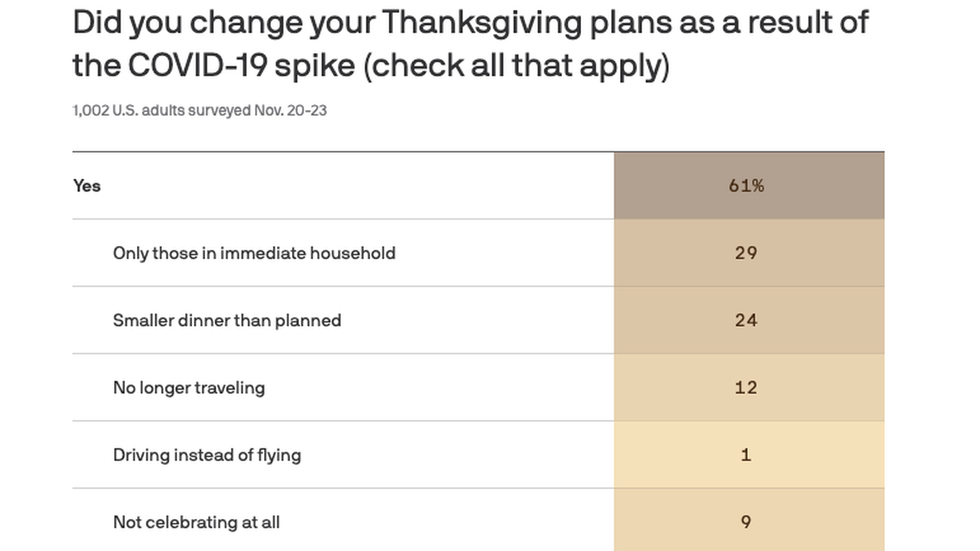
Task: Click the lightest cell showing 1
Action: pyautogui.click(x=748, y=455)
